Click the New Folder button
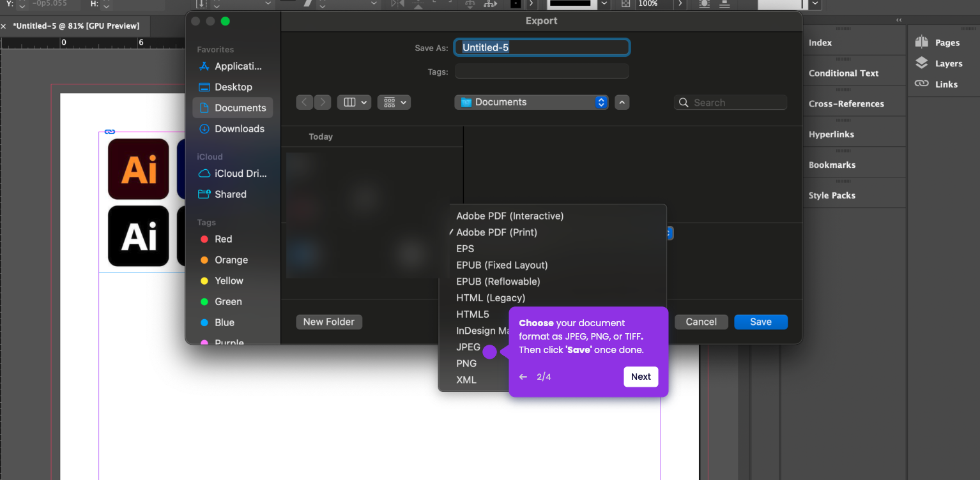The height and width of the screenshot is (480, 980). (x=329, y=322)
